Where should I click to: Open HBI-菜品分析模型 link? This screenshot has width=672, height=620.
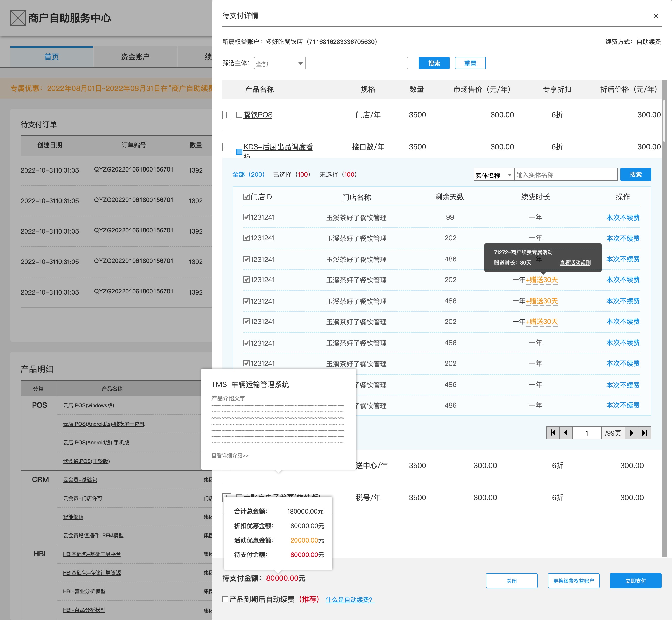(x=84, y=610)
